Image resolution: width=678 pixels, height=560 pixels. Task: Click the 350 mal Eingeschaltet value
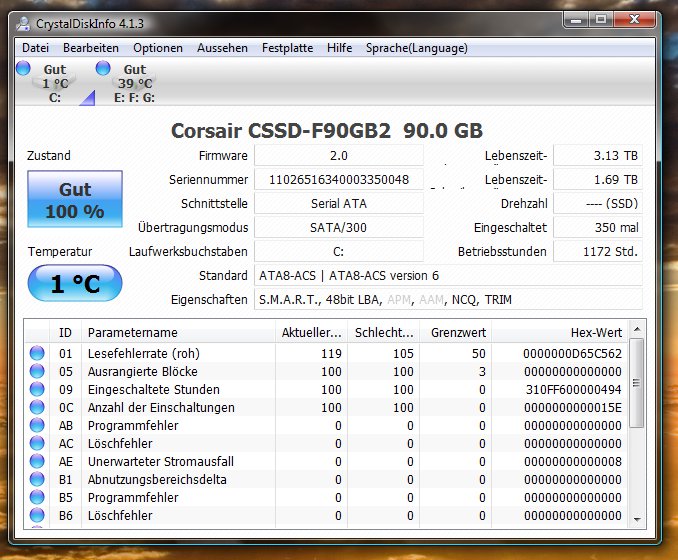[598, 227]
